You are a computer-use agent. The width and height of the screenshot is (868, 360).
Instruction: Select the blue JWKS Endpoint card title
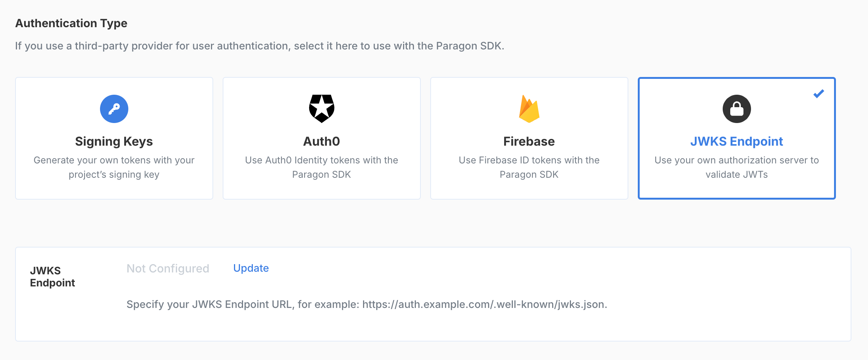(737, 142)
